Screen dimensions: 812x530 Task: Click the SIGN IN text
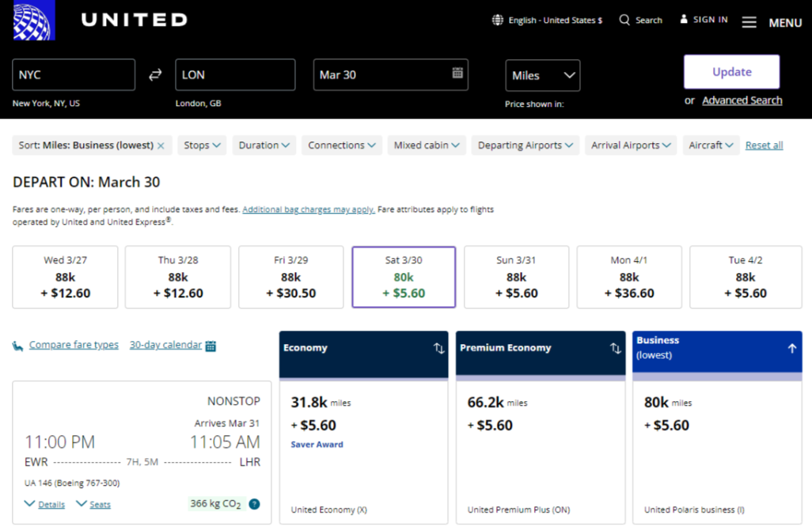(711, 20)
